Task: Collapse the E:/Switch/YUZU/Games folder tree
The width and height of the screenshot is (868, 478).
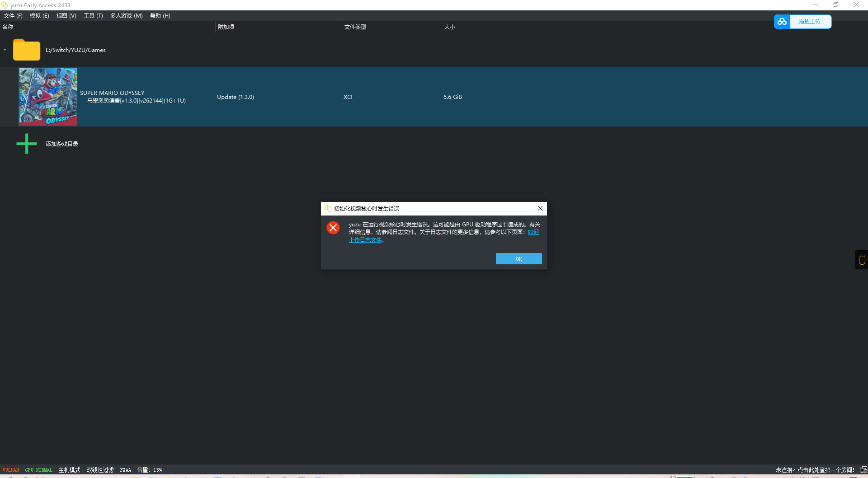Action: 5,50
